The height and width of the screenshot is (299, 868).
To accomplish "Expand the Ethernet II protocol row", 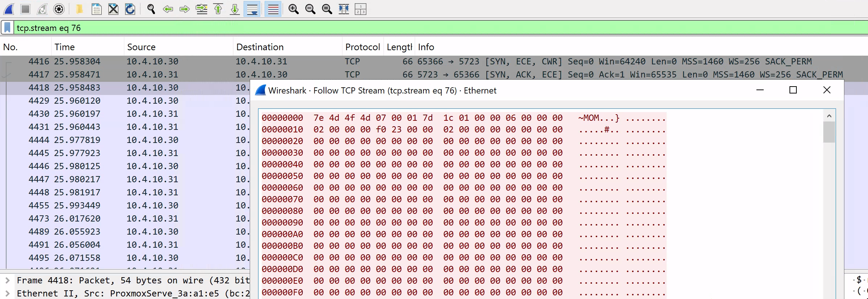I will (7, 294).
